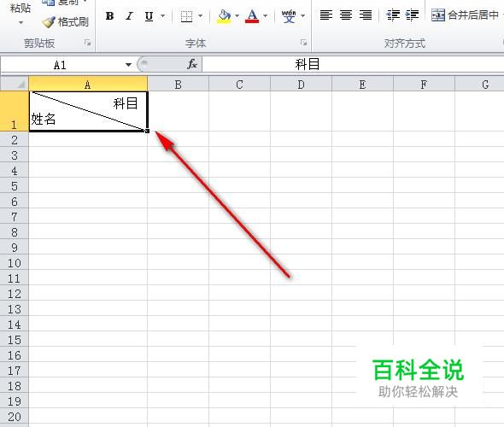Open the underline style dropdown arrow

163,15
